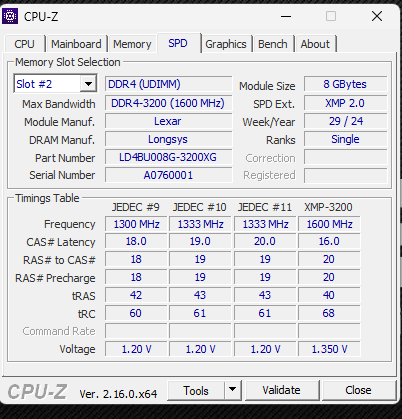
Task: Click the CPU-Z app icon in title bar
Action: [10, 16]
